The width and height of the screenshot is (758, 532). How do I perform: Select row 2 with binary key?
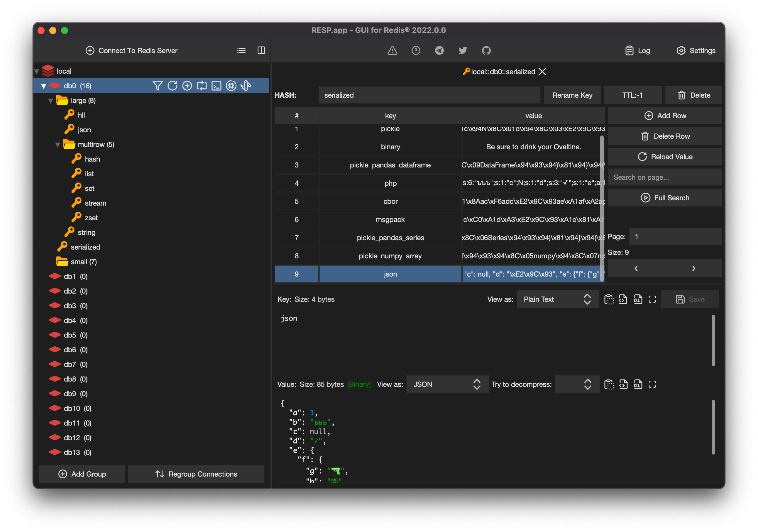[x=390, y=147]
